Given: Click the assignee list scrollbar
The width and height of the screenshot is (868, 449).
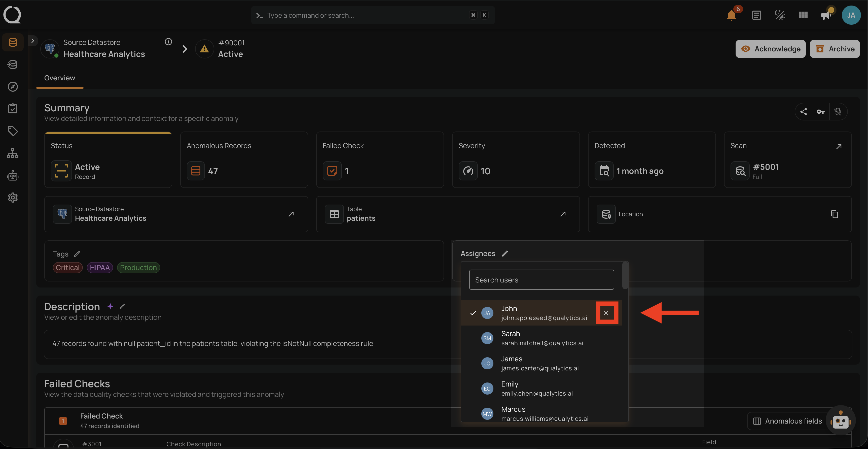Looking at the screenshot, I should click(625, 276).
